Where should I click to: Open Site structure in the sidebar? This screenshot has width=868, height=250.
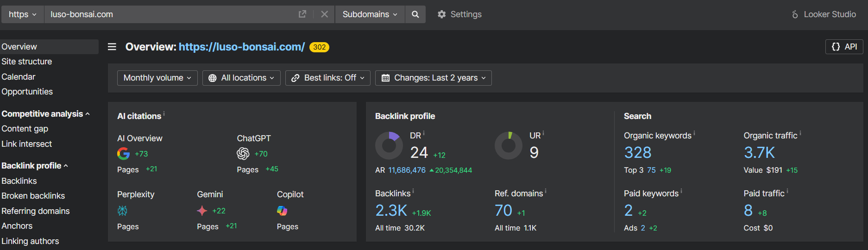27,62
